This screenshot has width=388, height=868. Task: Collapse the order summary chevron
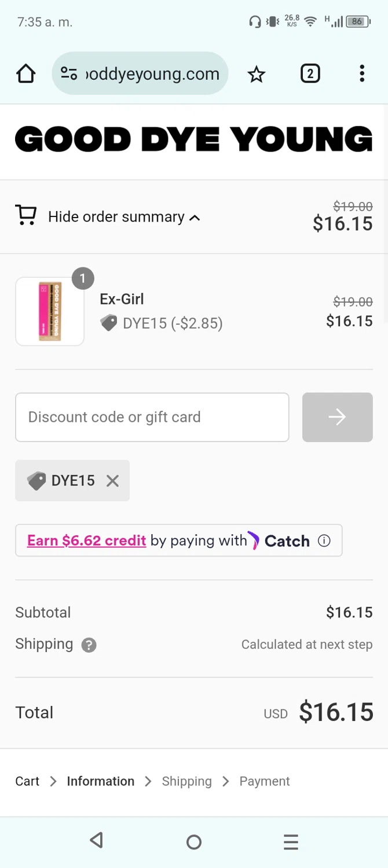pyautogui.click(x=195, y=218)
